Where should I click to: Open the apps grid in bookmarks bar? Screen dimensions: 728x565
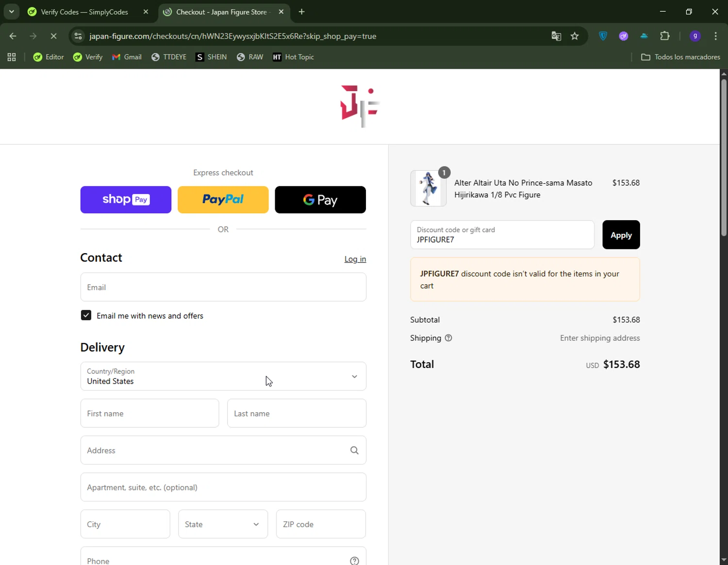coord(12,57)
